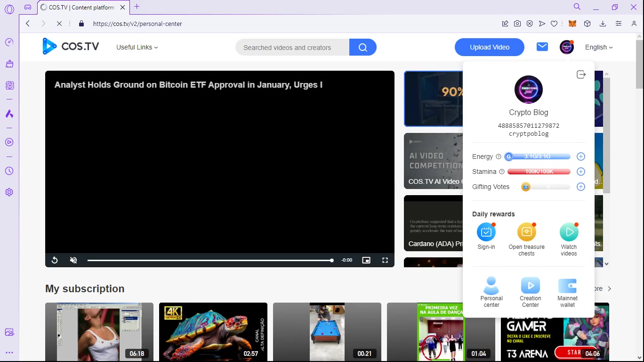Click the blue search magnifier button
Screen dimensions: 644x362
[362, 47]
